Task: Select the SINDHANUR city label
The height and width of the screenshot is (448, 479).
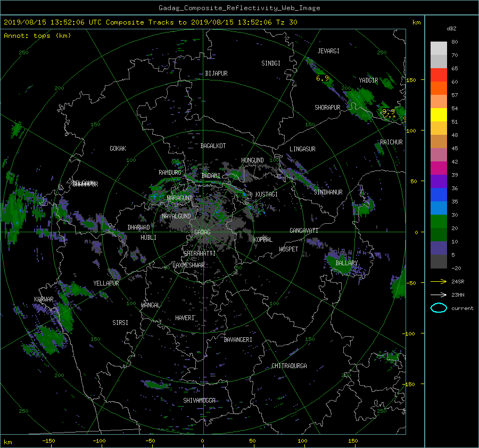Action: [328, 192]
